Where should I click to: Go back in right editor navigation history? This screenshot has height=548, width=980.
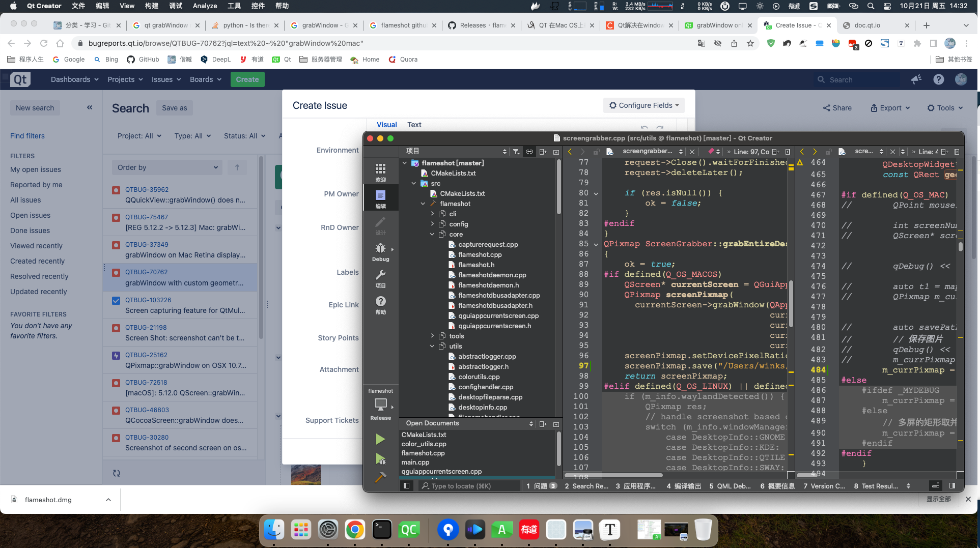coord(802,152)
